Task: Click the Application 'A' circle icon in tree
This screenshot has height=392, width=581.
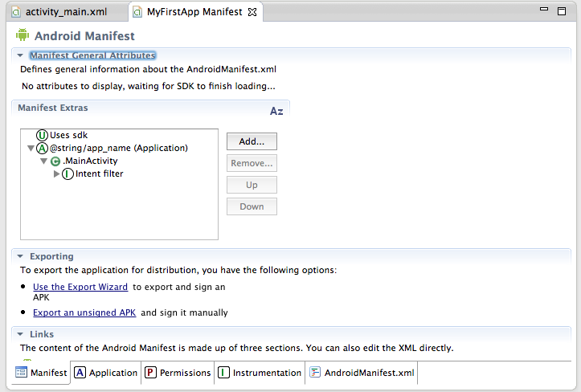Action: pyautogui.click(x=43, y=148)
